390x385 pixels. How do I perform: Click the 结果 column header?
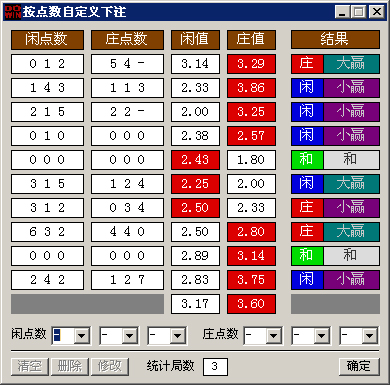click(335, 40)
